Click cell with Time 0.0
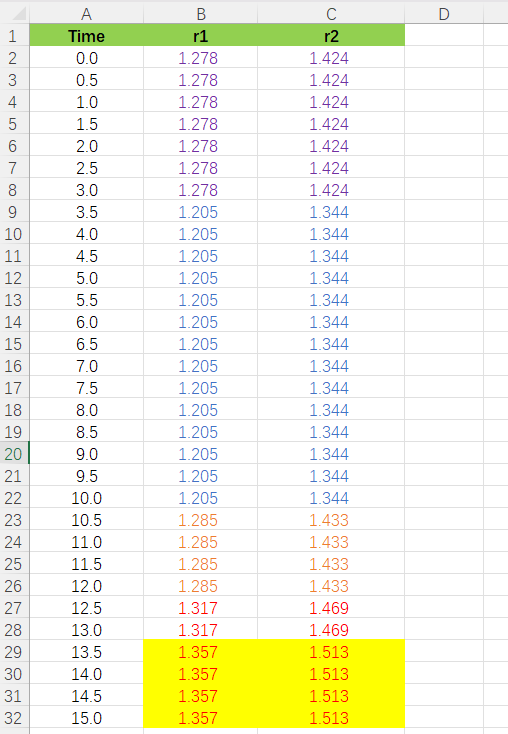This screenshot has height=734, width=508. click(x=87, y=58)
